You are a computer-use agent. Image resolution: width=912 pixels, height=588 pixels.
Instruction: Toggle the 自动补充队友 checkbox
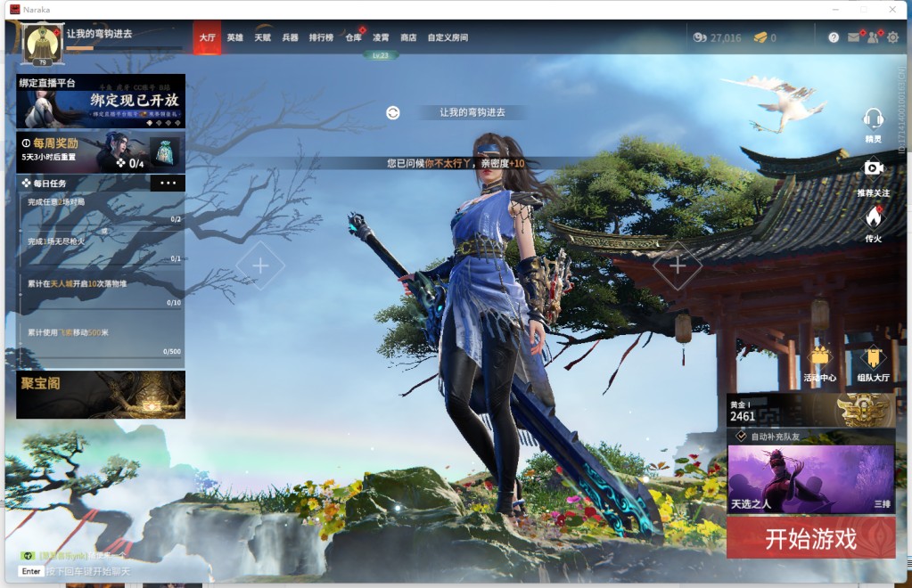coord(741,436)
